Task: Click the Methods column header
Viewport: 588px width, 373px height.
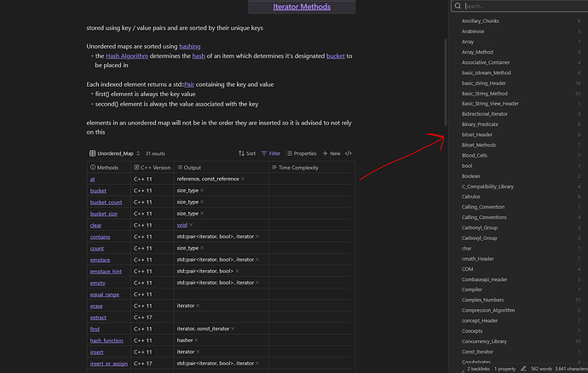Action: coord(109,168)
